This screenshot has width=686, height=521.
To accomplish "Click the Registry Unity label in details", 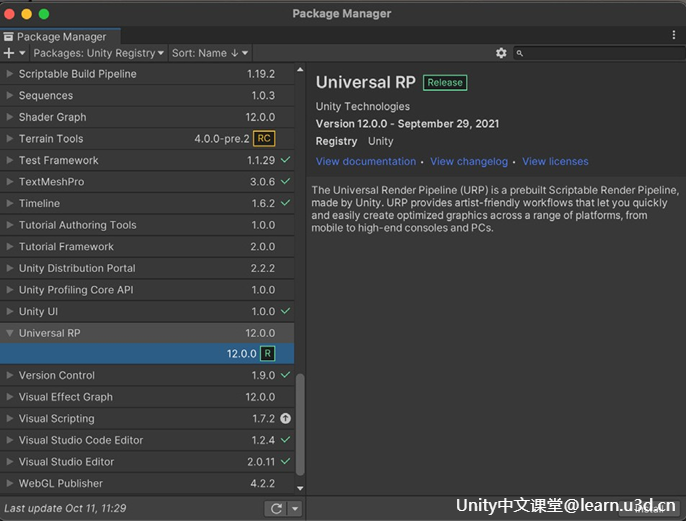I will coord(354,141).
